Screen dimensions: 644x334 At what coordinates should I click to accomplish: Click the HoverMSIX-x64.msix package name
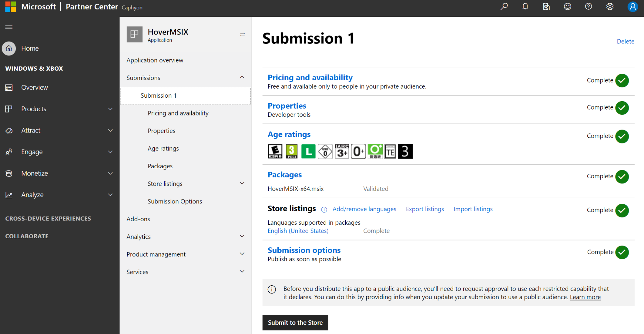[296, 189]
